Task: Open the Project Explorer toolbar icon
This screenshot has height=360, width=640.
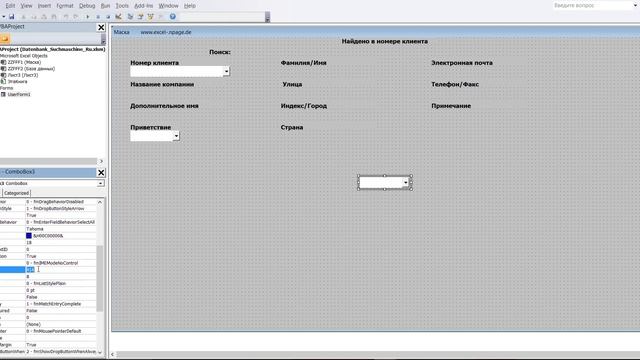Action: (130, 17)
